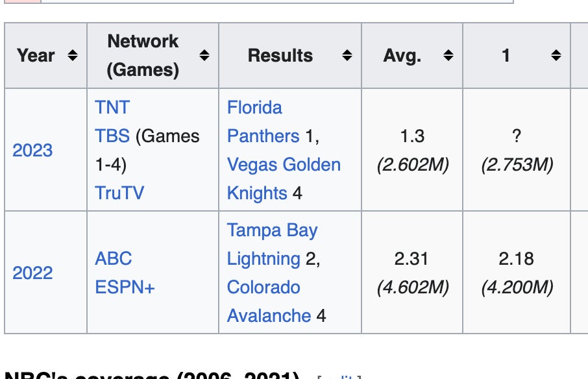Click the 2023 game 1 viewership cell
Image resolution: width=588 pixels, height=379 pixels.
(516, 165)
